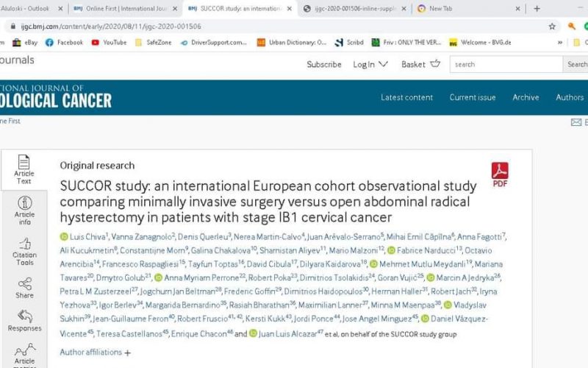Open the Archive navigation menu item
The height and width of the screenshot is (368, 588).
click(x=526, y=97)
